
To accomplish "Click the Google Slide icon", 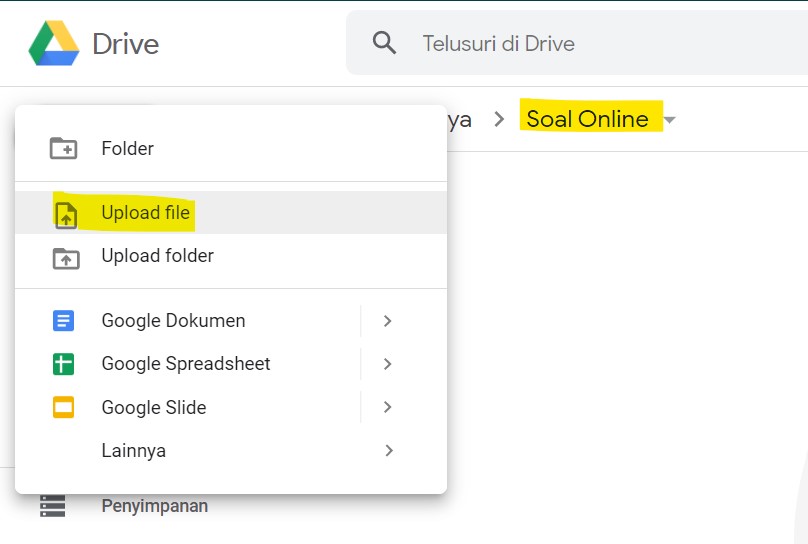I will pos(63,407).
